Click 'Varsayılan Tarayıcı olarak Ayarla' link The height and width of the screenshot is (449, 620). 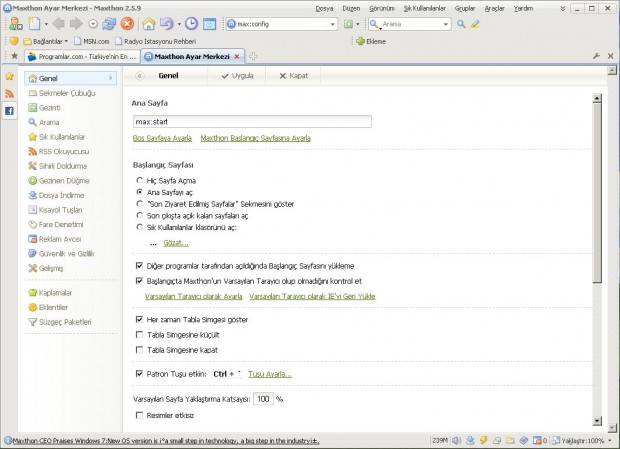pyautogui.click(x=193, y=296)
